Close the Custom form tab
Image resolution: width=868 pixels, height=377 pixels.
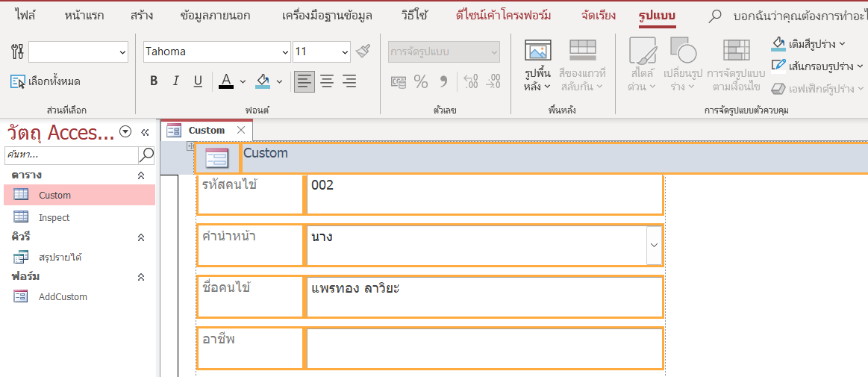click(240, 130)
